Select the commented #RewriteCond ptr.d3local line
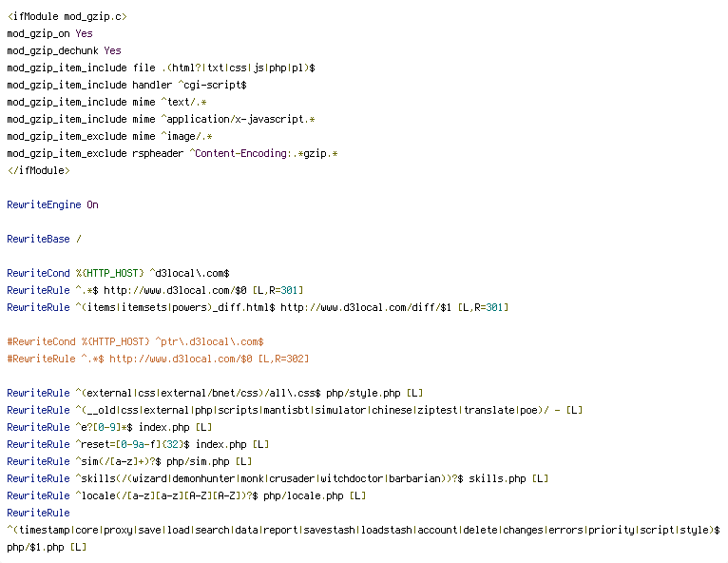The width and height of the screenshot is (728, 563). point(136,341)
